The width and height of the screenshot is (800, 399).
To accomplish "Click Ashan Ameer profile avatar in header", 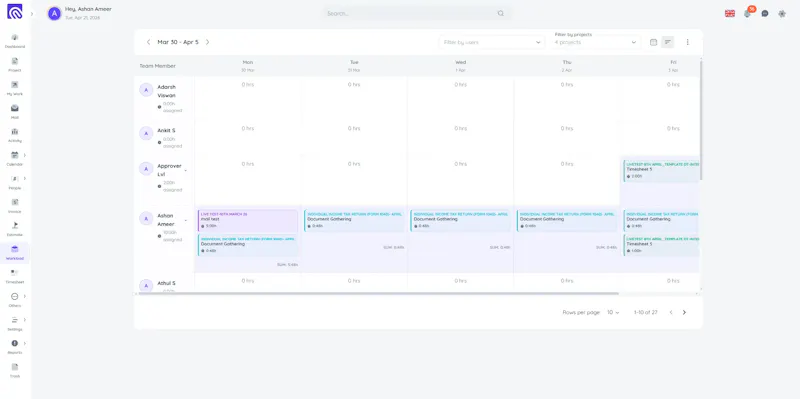I will click(x=55, y=14).
